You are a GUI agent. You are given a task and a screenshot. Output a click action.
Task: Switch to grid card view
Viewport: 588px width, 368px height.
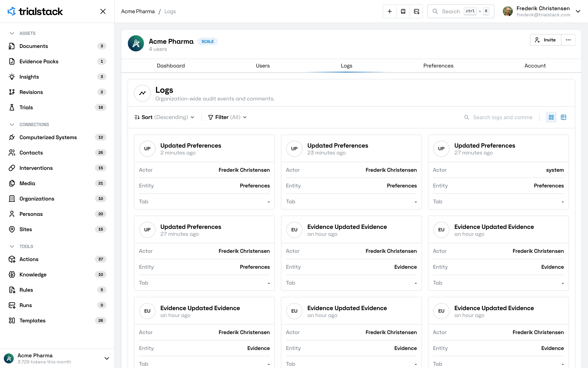pos(551,117)
